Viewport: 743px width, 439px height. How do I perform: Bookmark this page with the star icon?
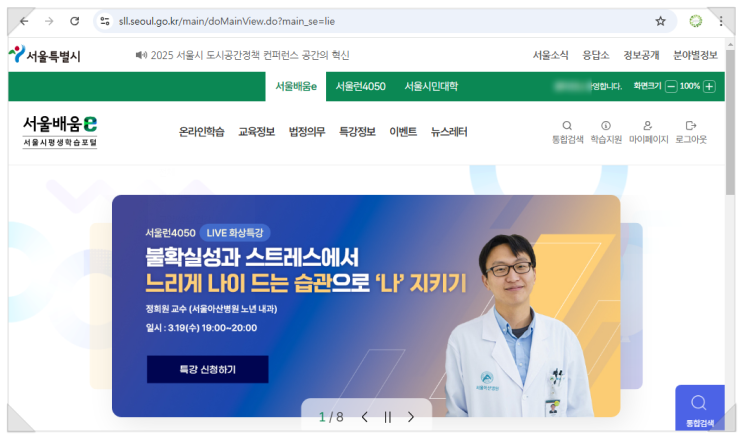click(x=660, y=21)
